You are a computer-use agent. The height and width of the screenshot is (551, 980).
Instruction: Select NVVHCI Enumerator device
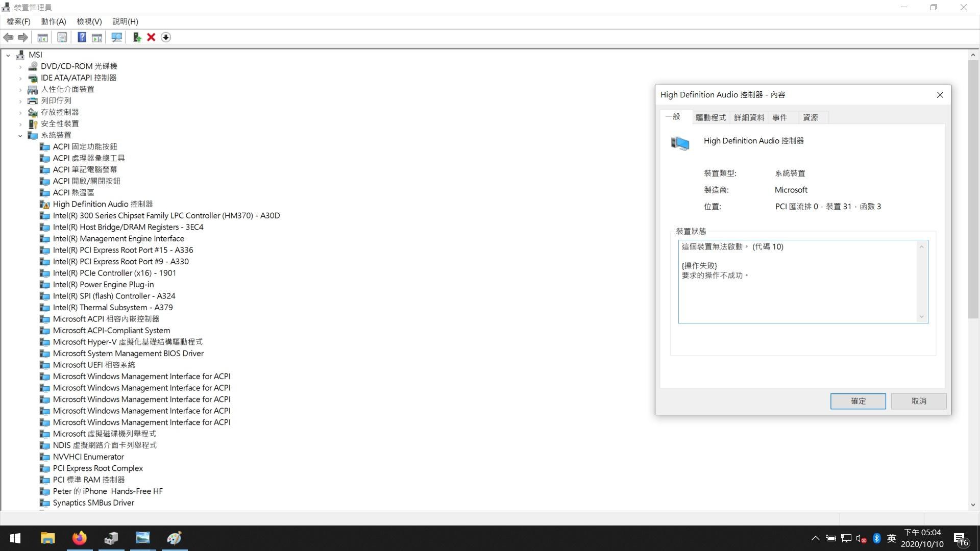[88, 457]
